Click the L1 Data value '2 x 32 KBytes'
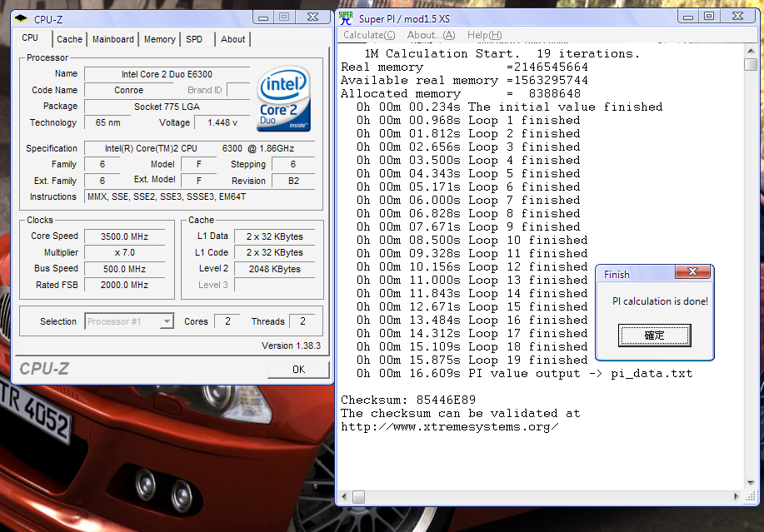Viewport: 764px width, 532px height. point(274,236)
